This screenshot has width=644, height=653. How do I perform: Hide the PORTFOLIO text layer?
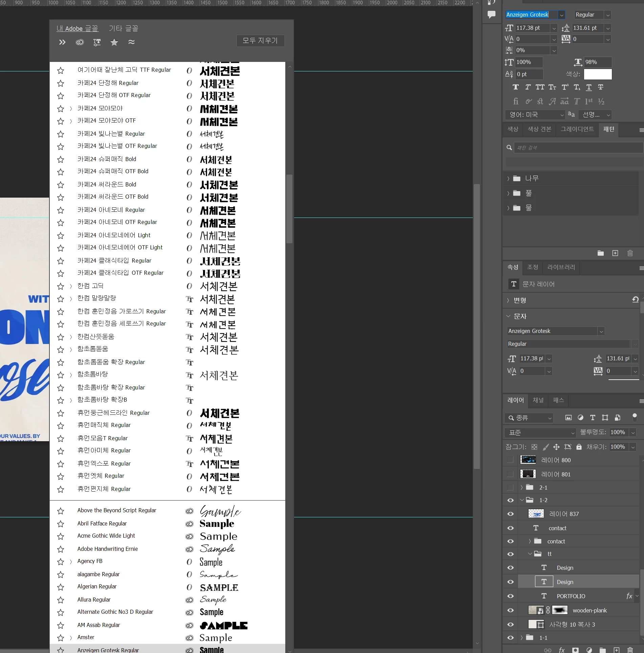[511, 596]
